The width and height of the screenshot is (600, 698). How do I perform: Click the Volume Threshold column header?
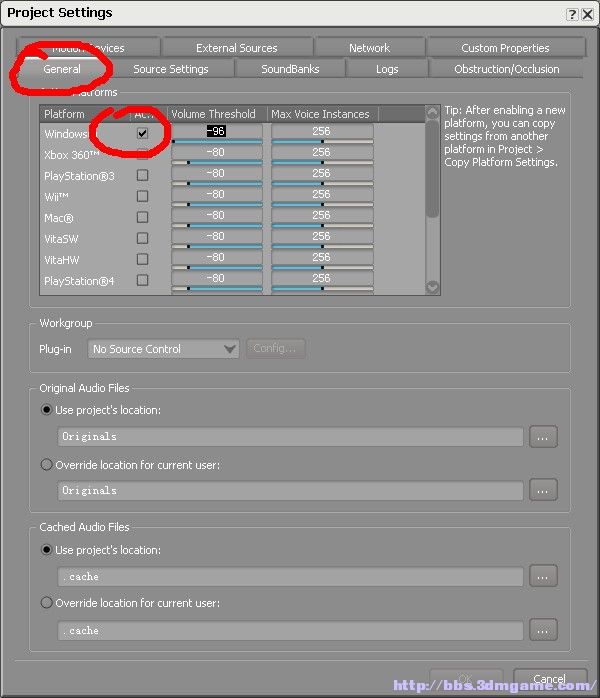click(x=214, y=114)
